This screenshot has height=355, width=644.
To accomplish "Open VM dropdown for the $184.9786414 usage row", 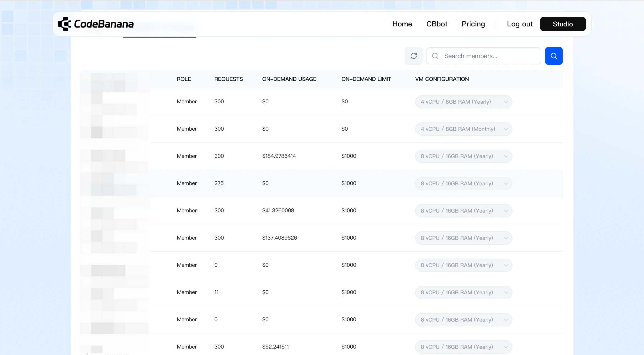I will (x=463, y=156).
